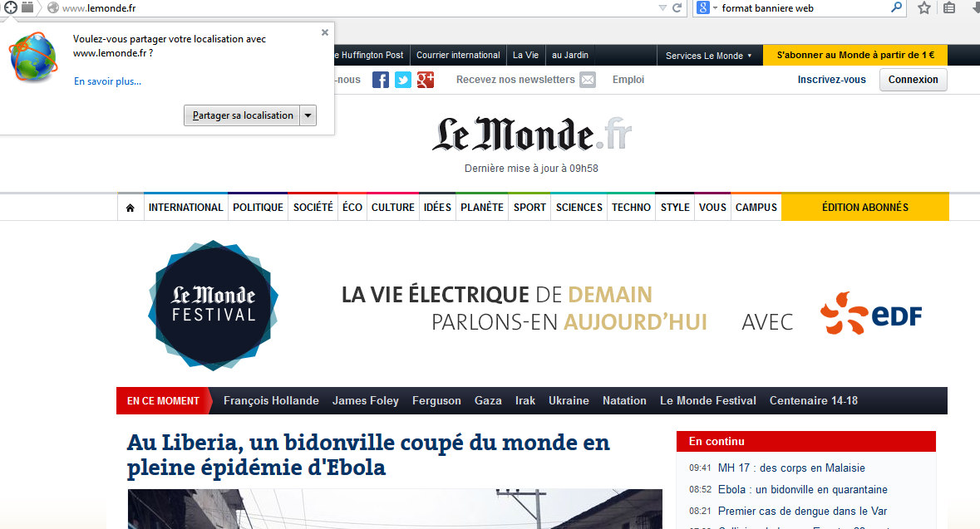
Task: Click the reload page icon in address bar
Action: coord(677,7)
